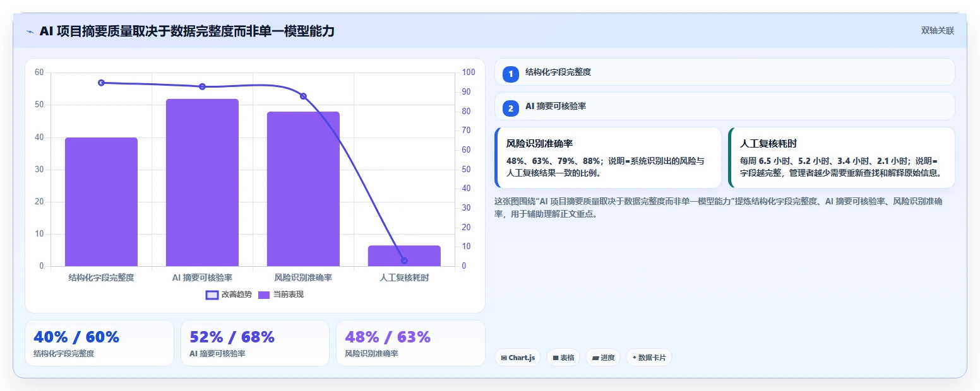Viewport: 980px width, 391px height.
Task: Toggle the 改善趋势 legend entry
Action: coord(229,295)
